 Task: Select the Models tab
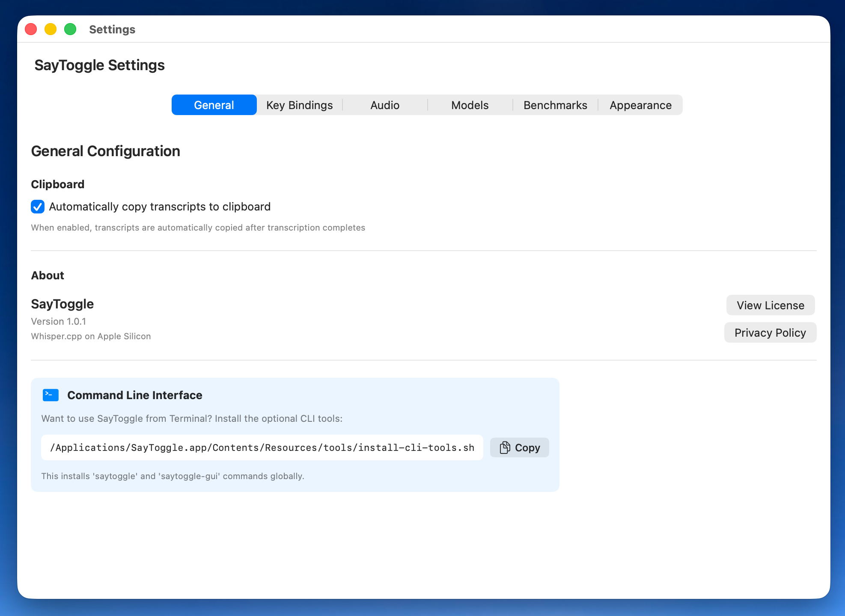click(x=470, y=105)
